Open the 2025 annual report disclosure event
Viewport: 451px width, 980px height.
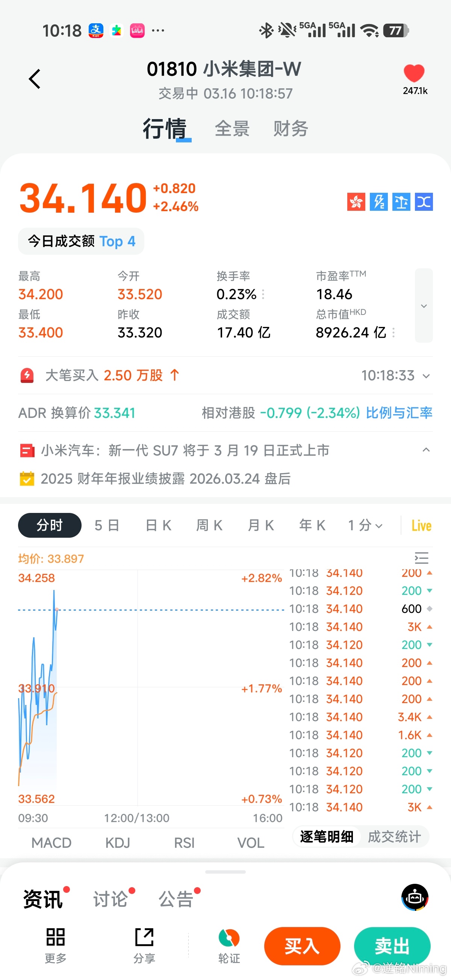click(166, 479)
